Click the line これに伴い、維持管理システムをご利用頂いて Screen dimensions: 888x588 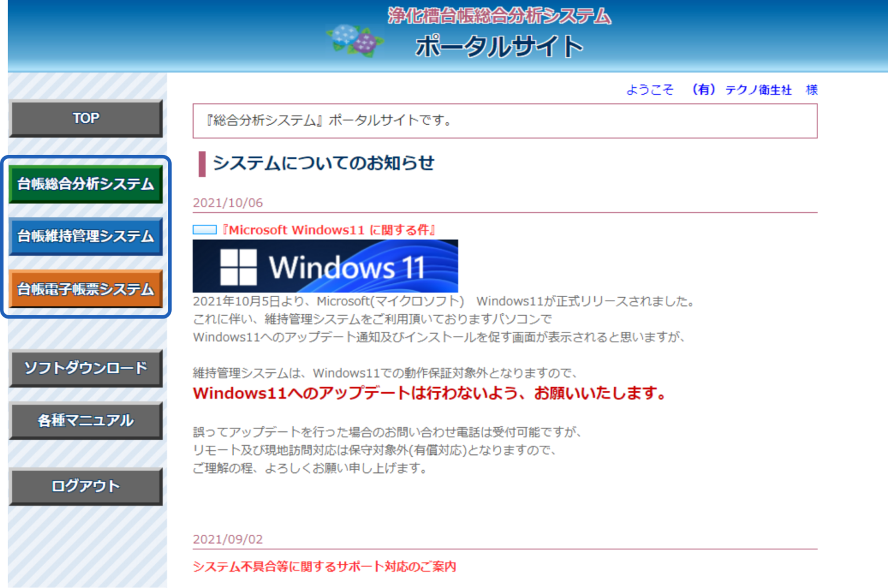(x=372, y=319)
